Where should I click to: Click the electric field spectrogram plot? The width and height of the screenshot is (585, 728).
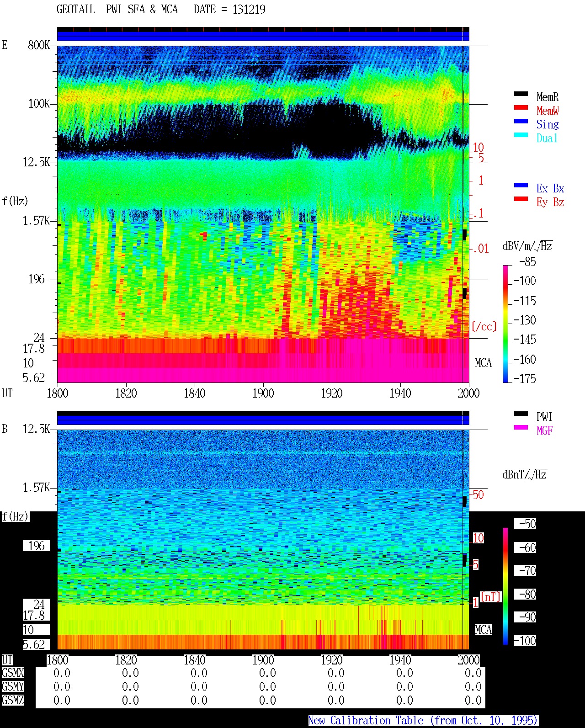(x=263, y=214)
